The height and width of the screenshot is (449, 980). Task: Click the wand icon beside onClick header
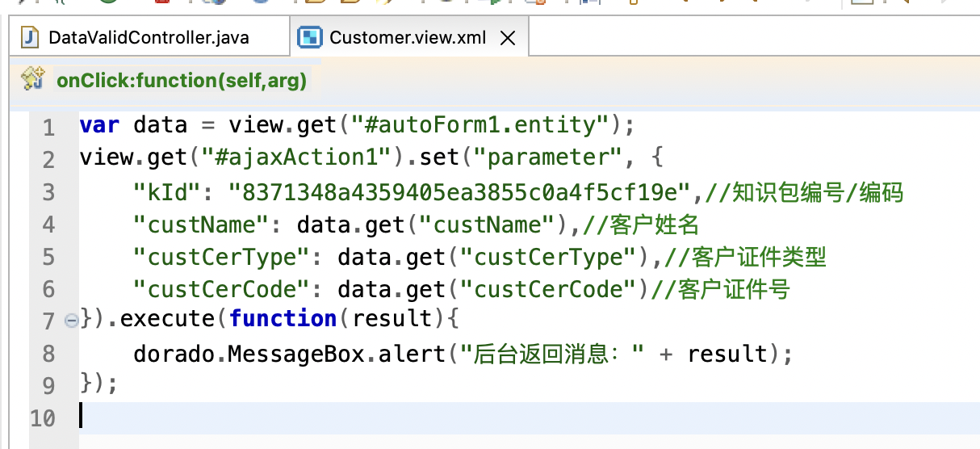[32, 79]
